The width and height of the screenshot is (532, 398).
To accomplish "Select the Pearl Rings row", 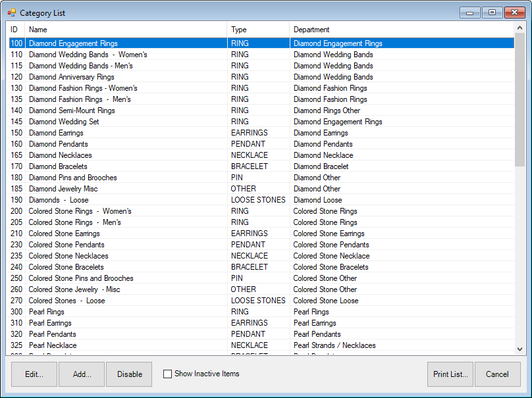I will click(x=47, y=312).
